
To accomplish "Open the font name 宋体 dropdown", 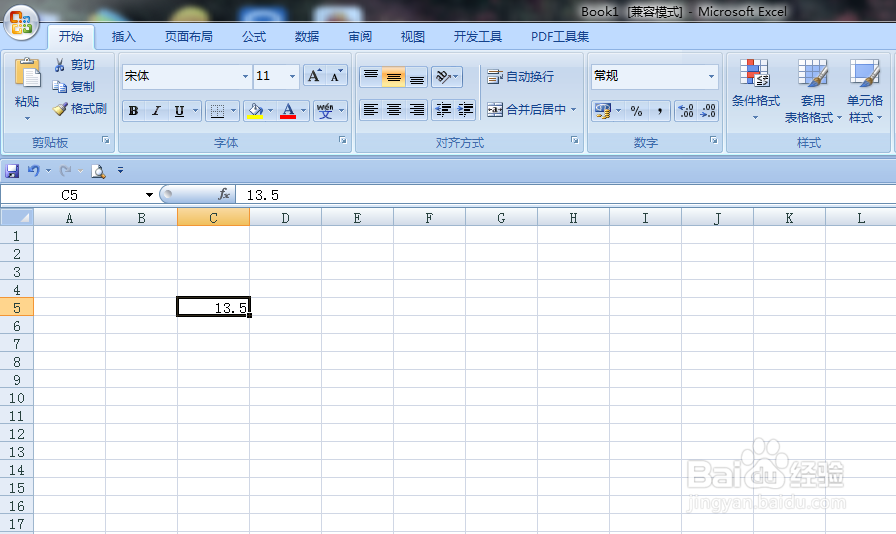I will [x=245, y=76].
